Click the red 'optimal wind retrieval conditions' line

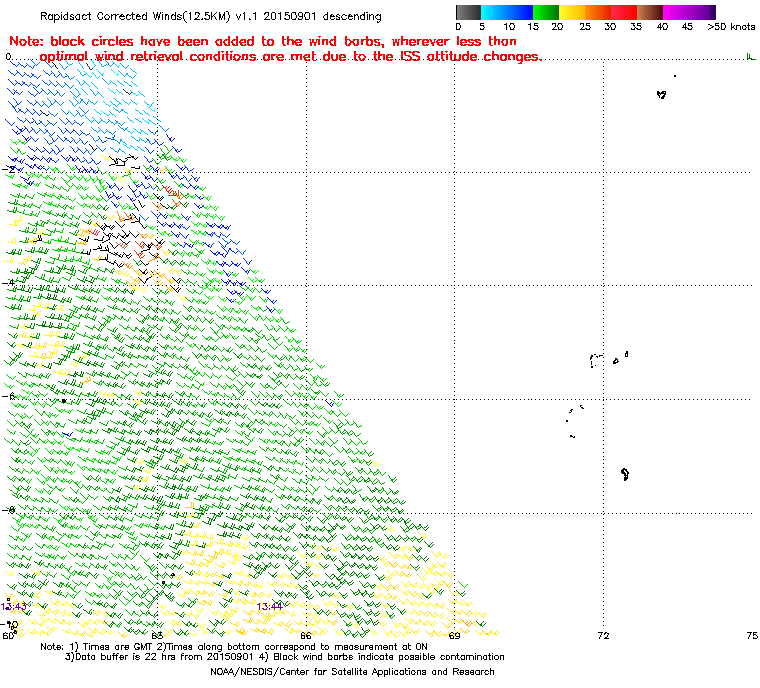tap(290, 56)
